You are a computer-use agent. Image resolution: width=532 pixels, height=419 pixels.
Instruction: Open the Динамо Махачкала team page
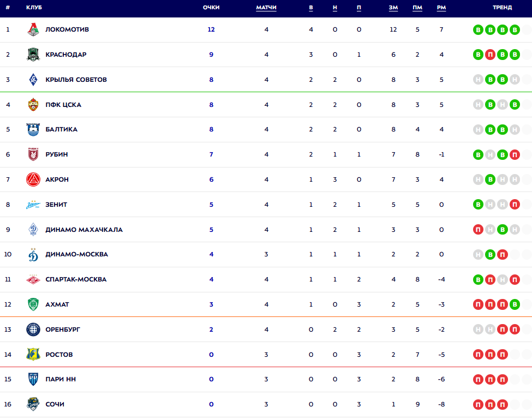pos(84,230)
